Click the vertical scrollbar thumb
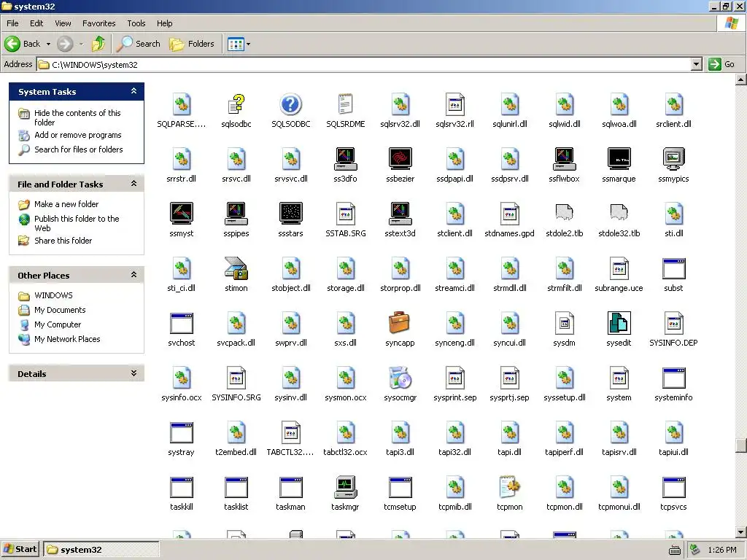The height and width of the screenshot is (560, 747). pyautogui.click(x=741, y=446)
